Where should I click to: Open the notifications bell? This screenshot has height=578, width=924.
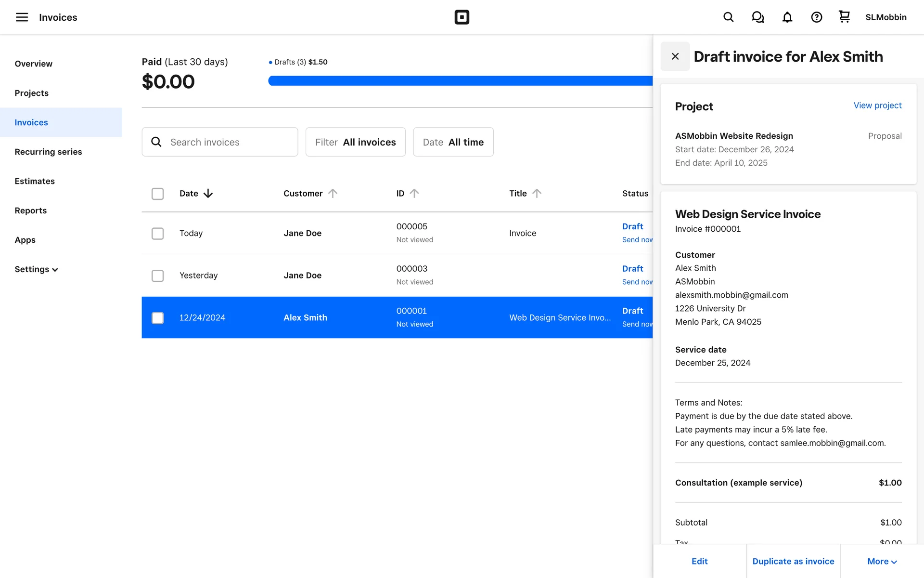[x=787, y=17]
